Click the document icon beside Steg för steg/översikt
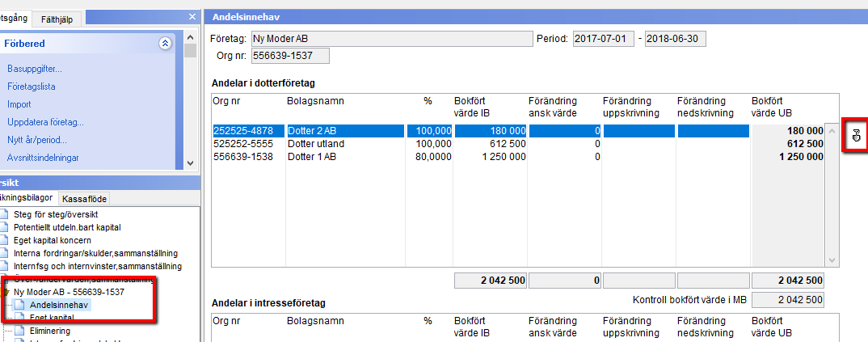 click(x=5, y=213)
